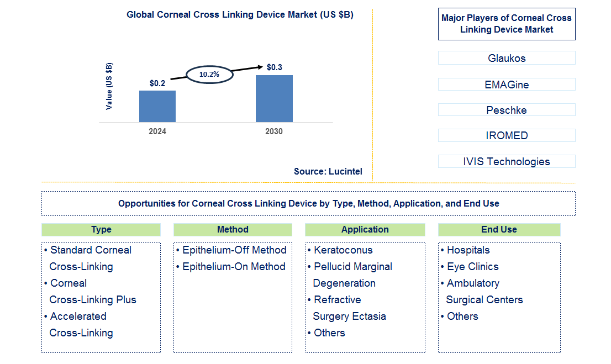This screenshot has height=364, width=611.
Task: Click Hospitals under End Use
Action: pyautogui.click(x=468, y=250)
